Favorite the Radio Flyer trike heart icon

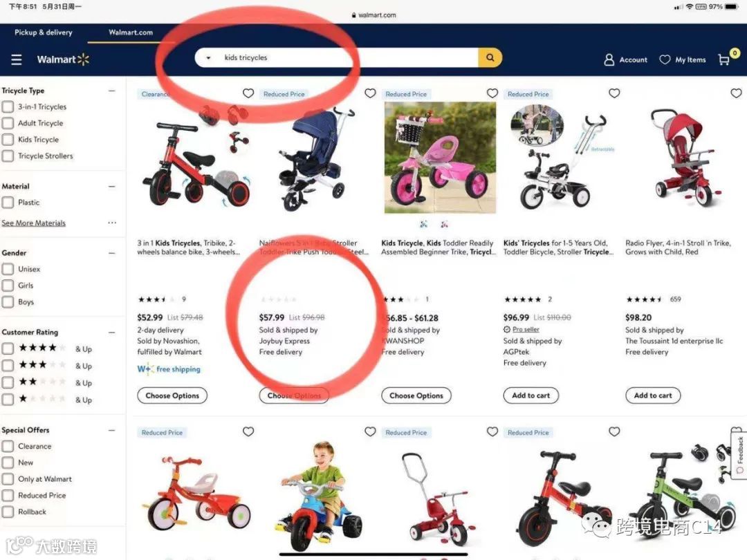tap(736, 93)
